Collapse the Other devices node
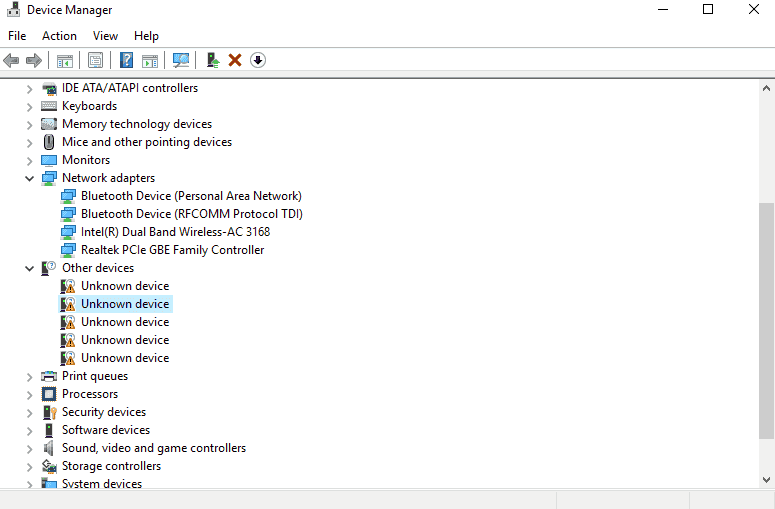 (30, 268)
